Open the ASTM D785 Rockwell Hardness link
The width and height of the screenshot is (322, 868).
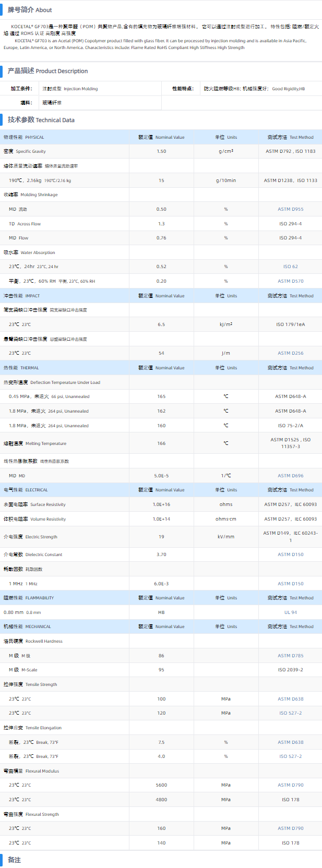coord(290,656)
